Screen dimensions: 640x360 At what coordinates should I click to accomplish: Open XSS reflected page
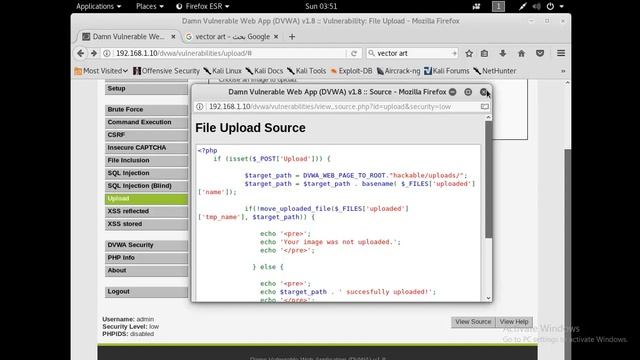point(146,211)
